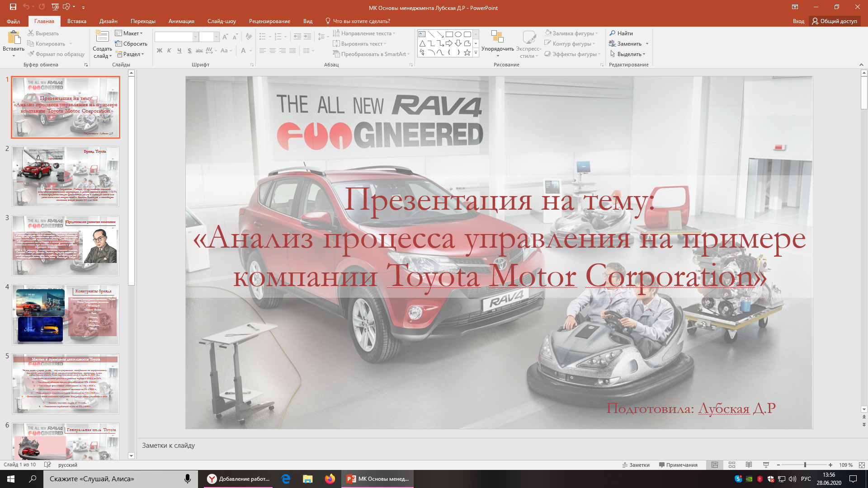Open the font name combo box
The width and height of the screenshot is (868, 488).
[176, 37]
